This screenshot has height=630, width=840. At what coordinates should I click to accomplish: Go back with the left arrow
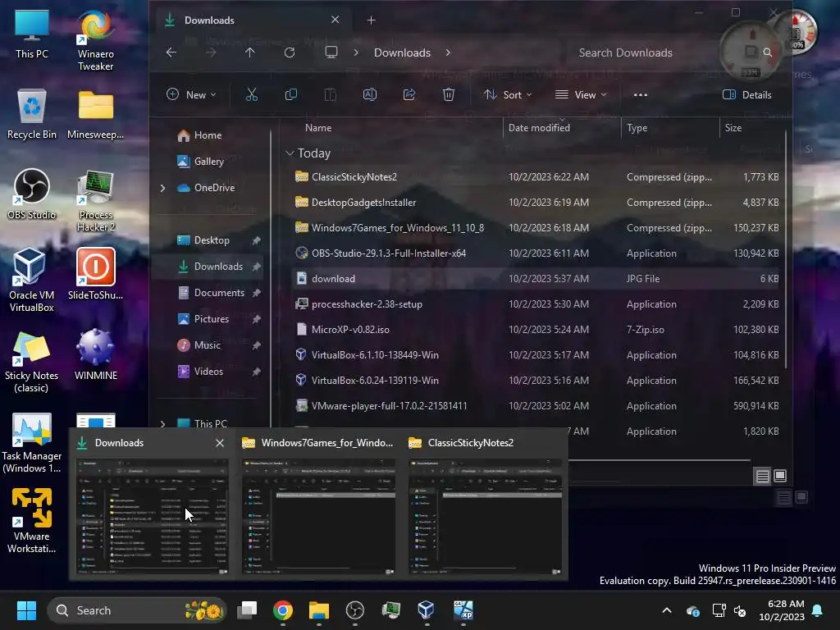pos(171,52)
